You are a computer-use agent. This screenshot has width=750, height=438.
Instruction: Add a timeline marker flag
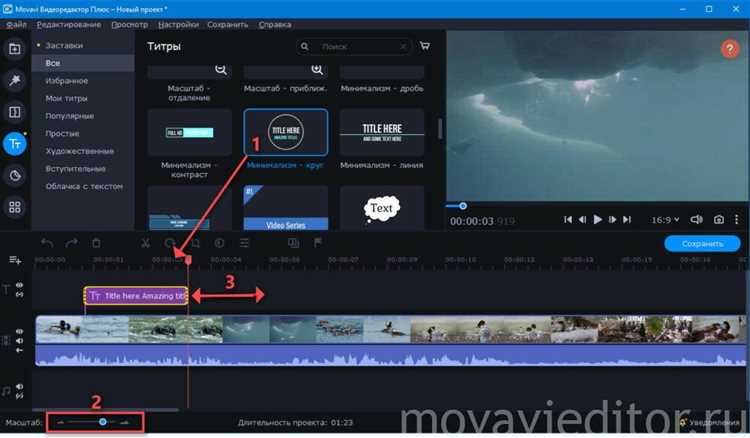(x=318, y=243)
